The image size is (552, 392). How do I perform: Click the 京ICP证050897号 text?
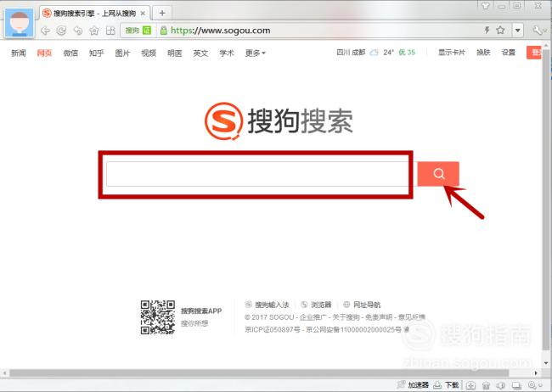click(273, 330)
